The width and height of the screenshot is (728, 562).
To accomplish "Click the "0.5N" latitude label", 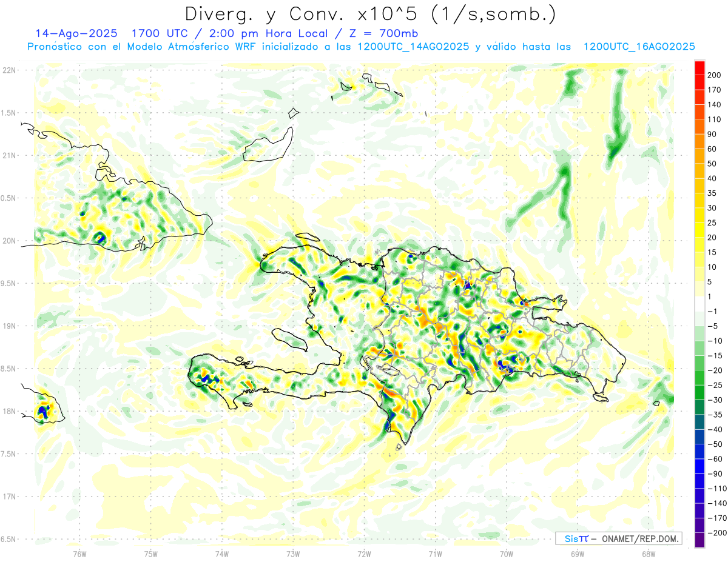I will [8, 198].
